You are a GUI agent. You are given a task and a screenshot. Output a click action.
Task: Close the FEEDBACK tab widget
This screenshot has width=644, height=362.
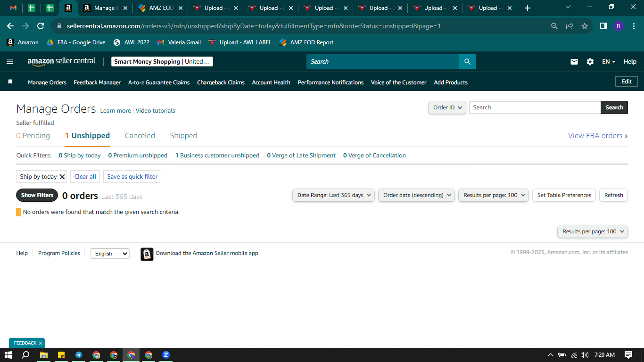pyautogui.click(x=41, y=343)
